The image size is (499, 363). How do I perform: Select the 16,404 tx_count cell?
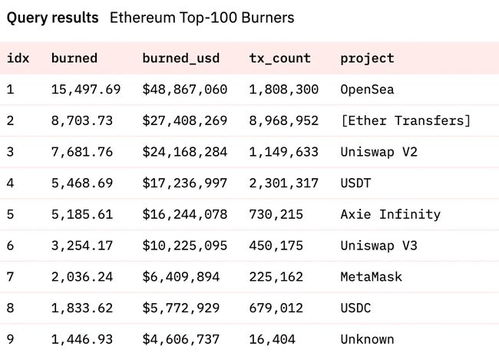[272, 339]
